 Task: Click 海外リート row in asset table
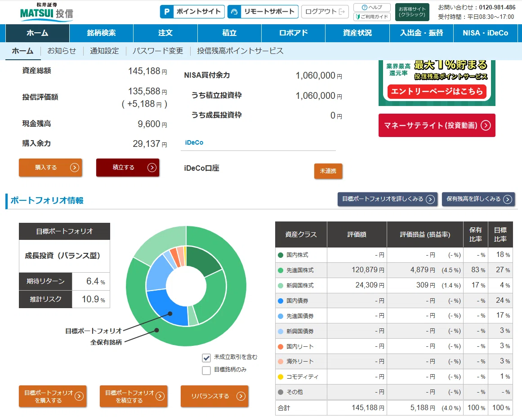pyautogui.click(x=394, y=362)
